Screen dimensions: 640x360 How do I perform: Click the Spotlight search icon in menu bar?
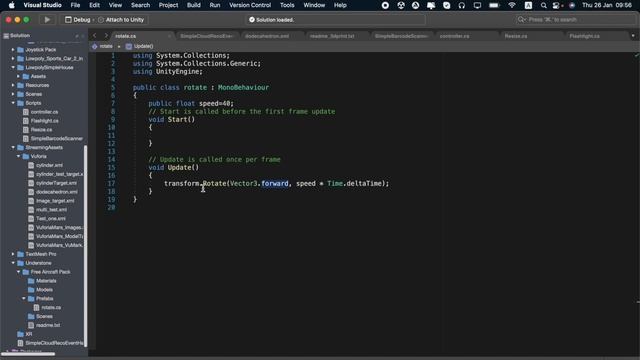543,5
